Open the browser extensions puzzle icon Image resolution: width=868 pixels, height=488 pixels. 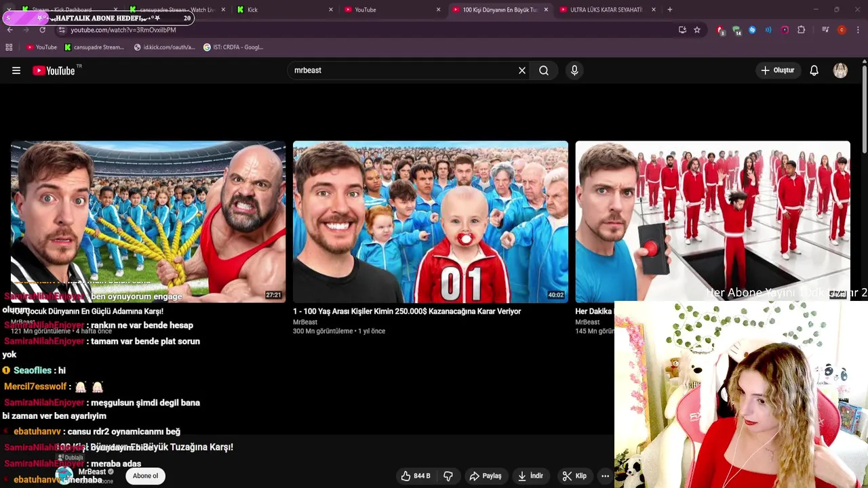pyautogui.click(x=802, y=30)
